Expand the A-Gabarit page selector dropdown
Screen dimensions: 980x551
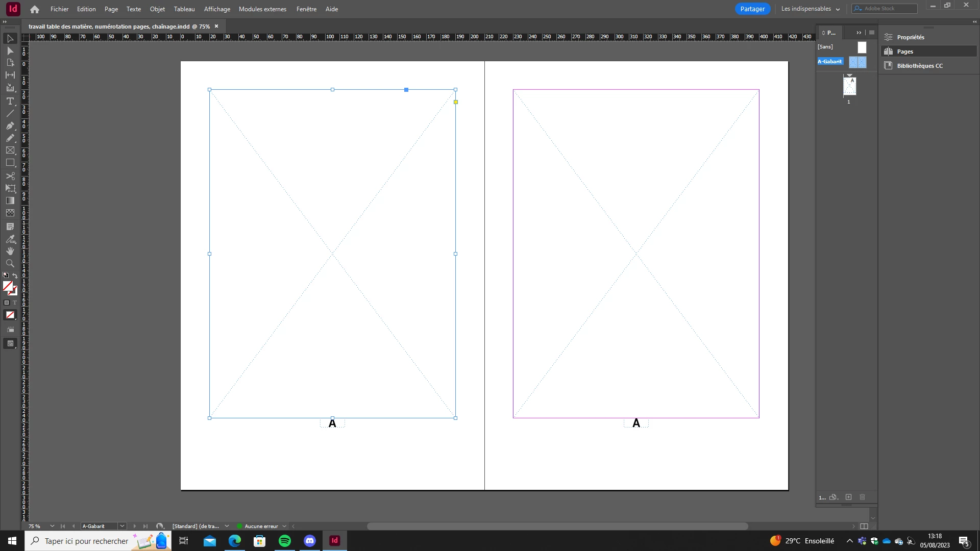coord(122,526)
